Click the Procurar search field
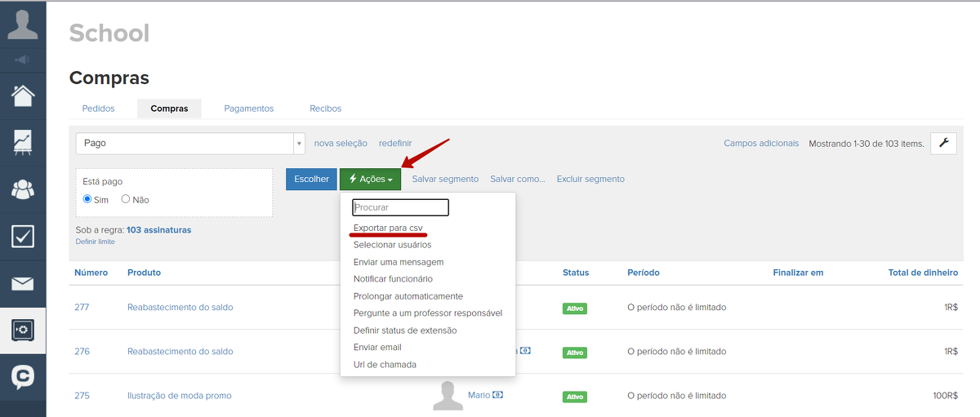 coord(400,207)
